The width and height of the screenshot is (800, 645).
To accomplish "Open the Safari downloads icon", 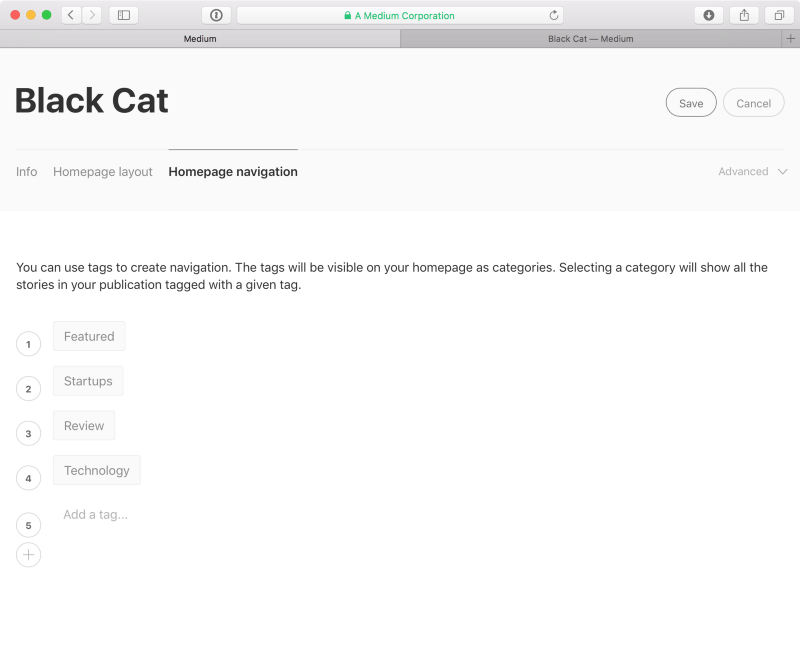I will click(x=708, y=15).
